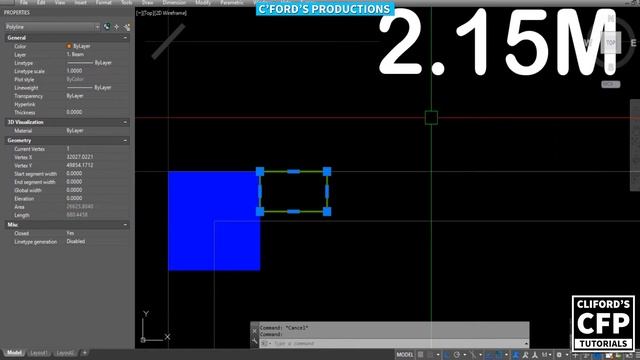The height and width of the screenshot is (360, 640).
Task: Open the File menu
Action: click(24, 2)
